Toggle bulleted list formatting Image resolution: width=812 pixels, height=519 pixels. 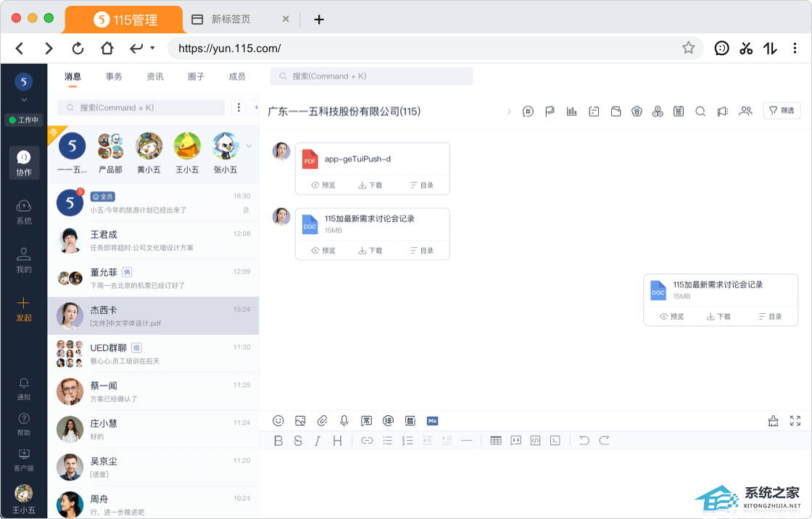click(387, 441)
